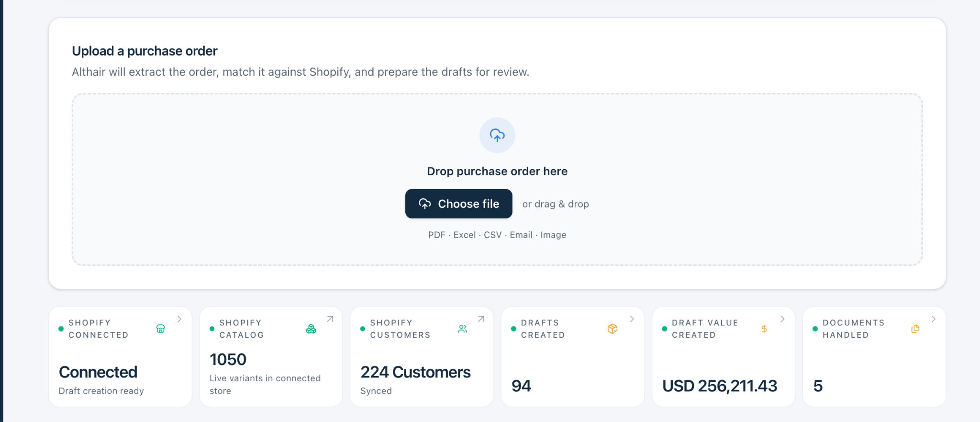Select the 224 Customers value text
The width and height of the screenshot is (980, 422).
point(415,372)
